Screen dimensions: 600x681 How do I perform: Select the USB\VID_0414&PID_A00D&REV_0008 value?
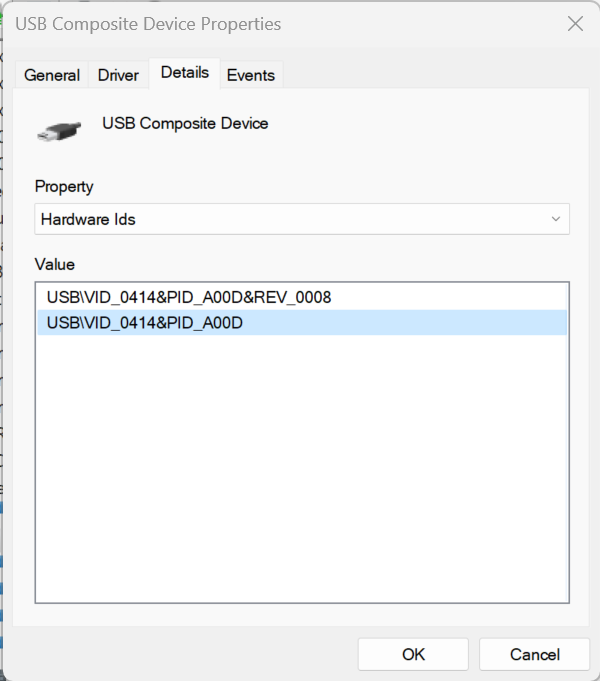click(x=302, y=298)
